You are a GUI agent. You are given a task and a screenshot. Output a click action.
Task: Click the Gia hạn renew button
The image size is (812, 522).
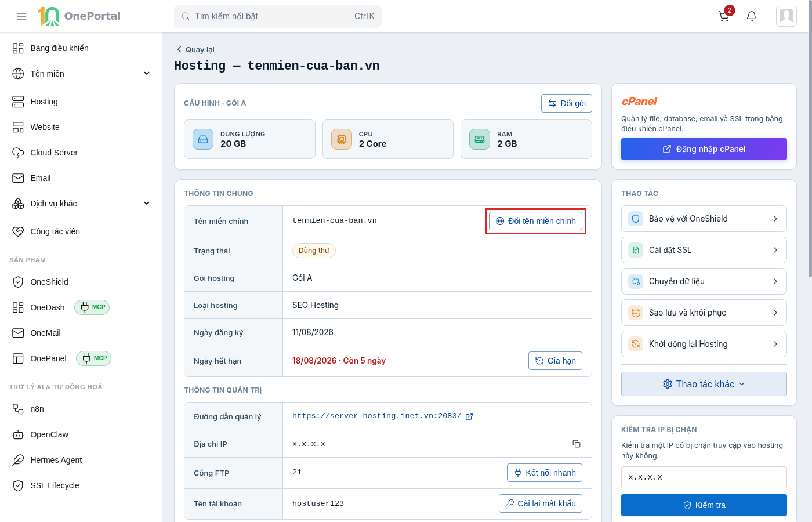pyautogui.click(x=555, y=361)
